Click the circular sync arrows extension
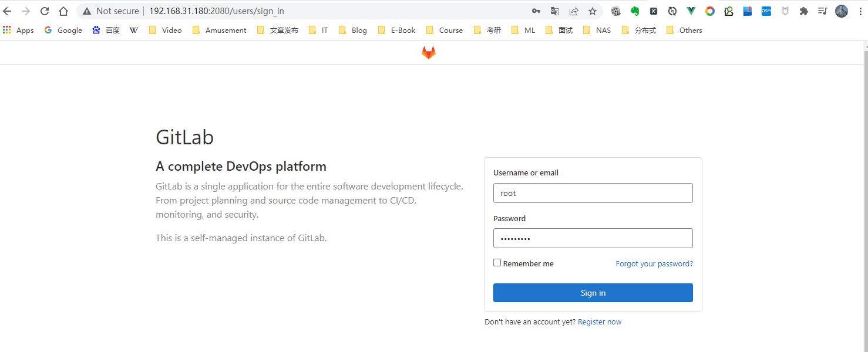The image size is (868, 352). point(672,11)
